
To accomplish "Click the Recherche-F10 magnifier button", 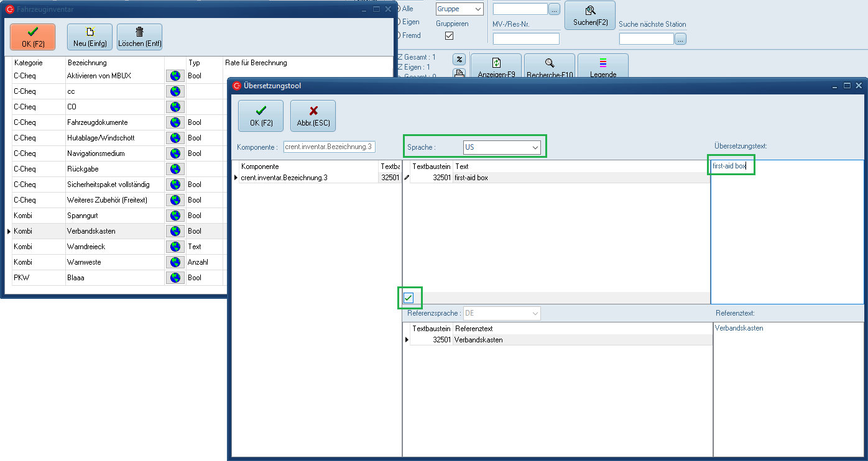I will pos(550,66).
